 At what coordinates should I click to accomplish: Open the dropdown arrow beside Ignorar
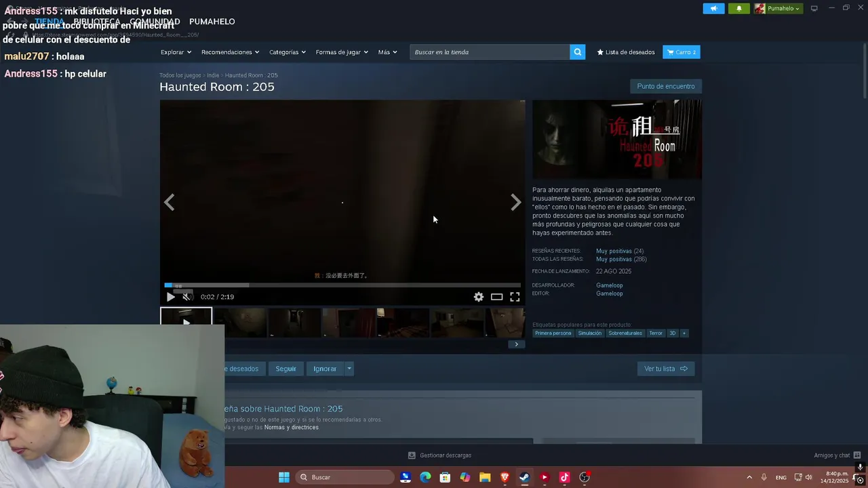(349, 369)
